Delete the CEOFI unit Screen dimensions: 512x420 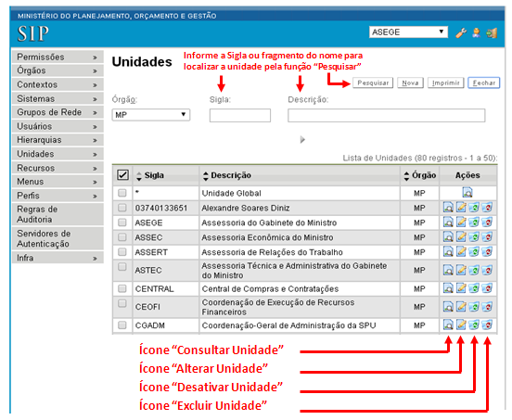coord(487,307)
